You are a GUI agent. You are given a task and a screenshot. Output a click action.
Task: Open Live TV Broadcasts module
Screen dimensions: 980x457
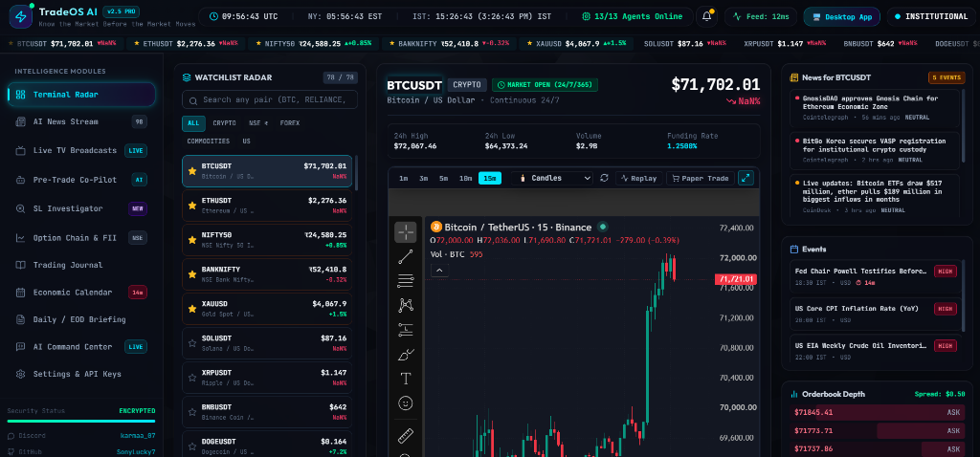(x=81, y=150)
